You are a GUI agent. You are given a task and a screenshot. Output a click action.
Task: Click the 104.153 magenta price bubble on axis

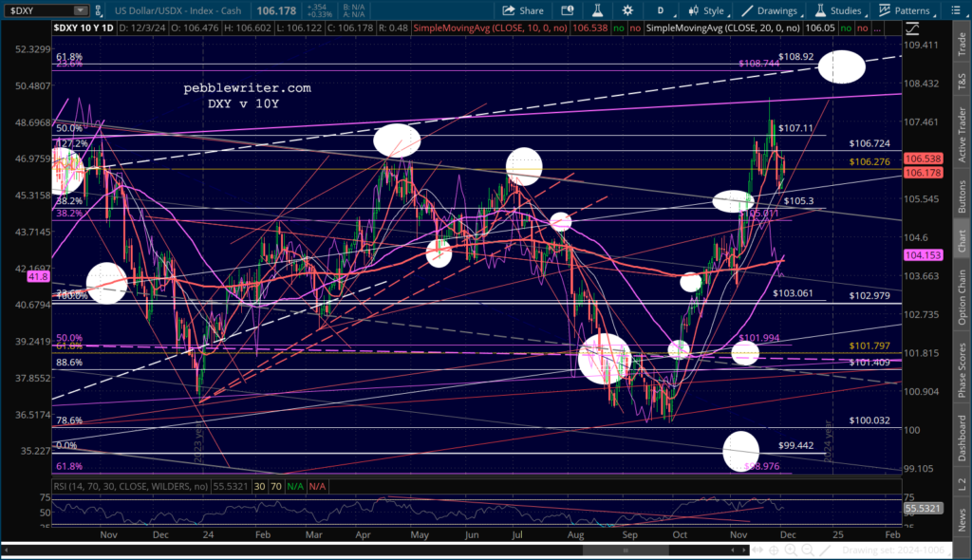[x=923, y=255]
